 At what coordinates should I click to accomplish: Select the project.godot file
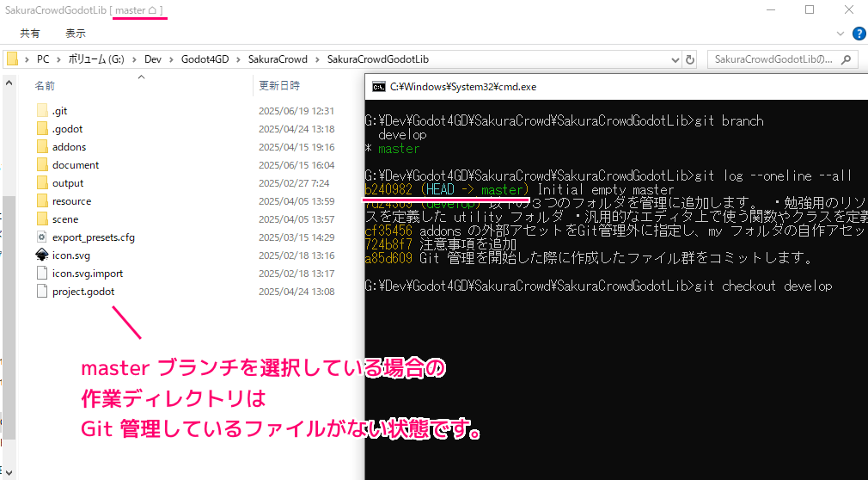83,292
